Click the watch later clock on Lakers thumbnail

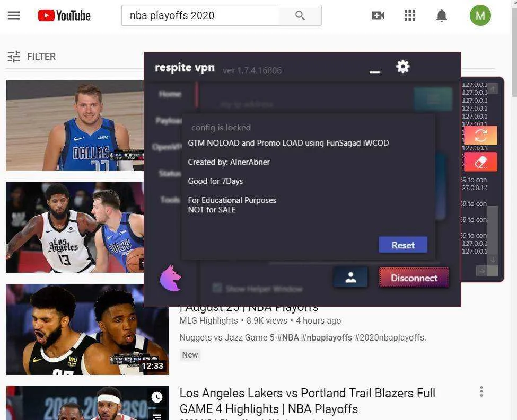pos(157,397)
